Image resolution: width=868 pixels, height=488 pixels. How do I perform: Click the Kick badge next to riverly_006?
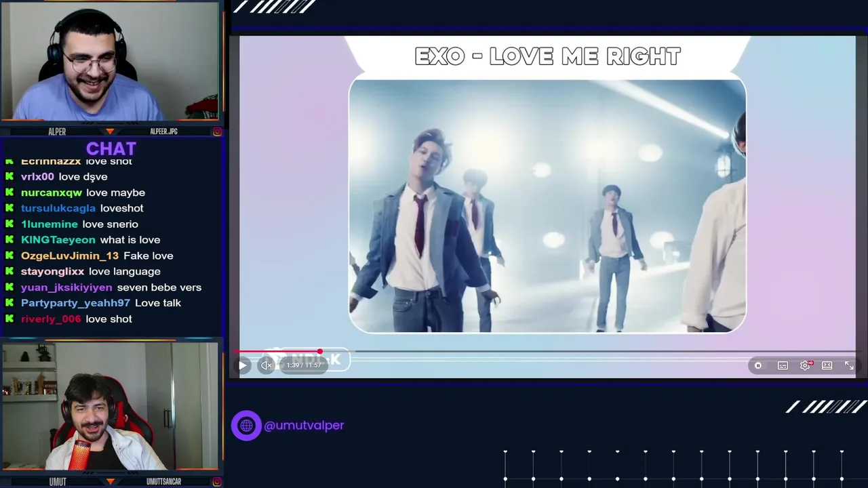click(9, 319)
